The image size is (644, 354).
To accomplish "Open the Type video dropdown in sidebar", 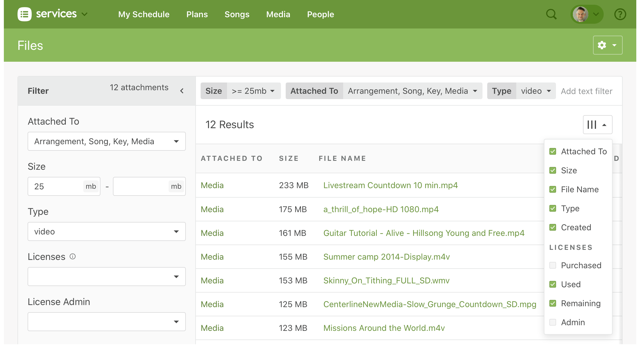I will pyautogui.click(x=106, y=231).
